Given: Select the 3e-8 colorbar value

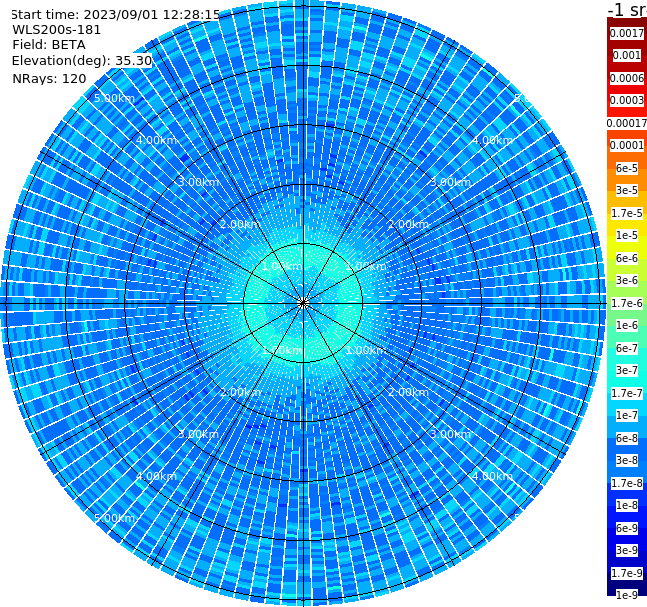Looking at the screenshot, I should (627, 460).
